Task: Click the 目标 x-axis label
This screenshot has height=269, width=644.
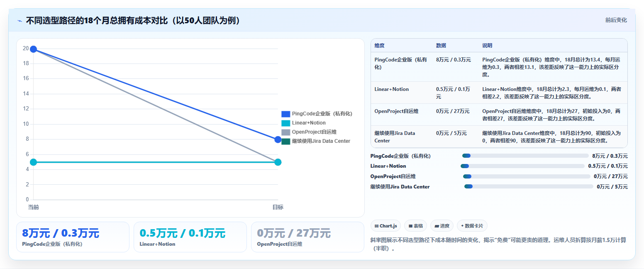Action: tap(278, 207)
